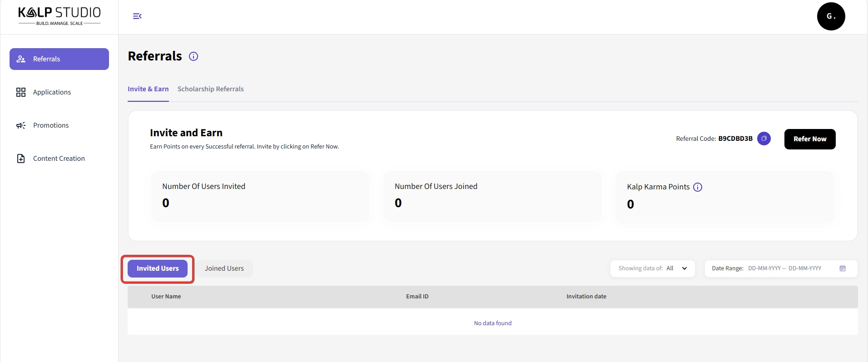The width and height of the screenshot is (868, 362).
Task: Click the Date Range input field
Action: (x=784, y=268)
